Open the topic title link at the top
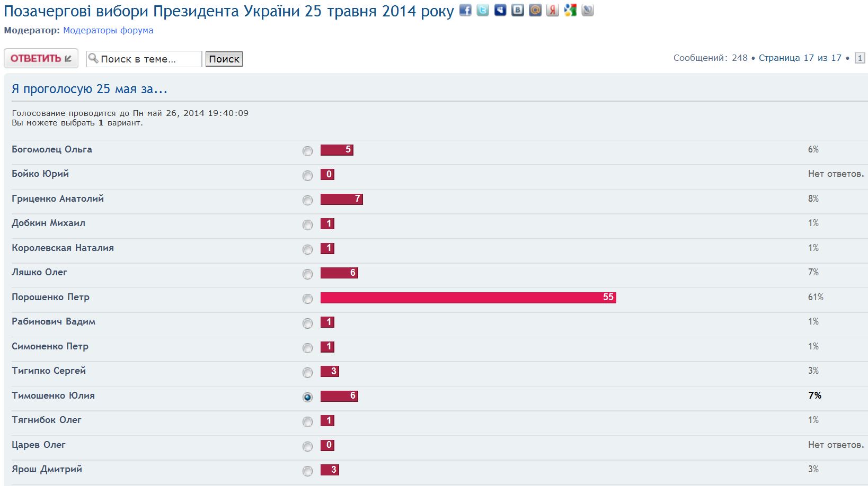The height and width of the screenshot is (486, 868). [x=228, y=11]
